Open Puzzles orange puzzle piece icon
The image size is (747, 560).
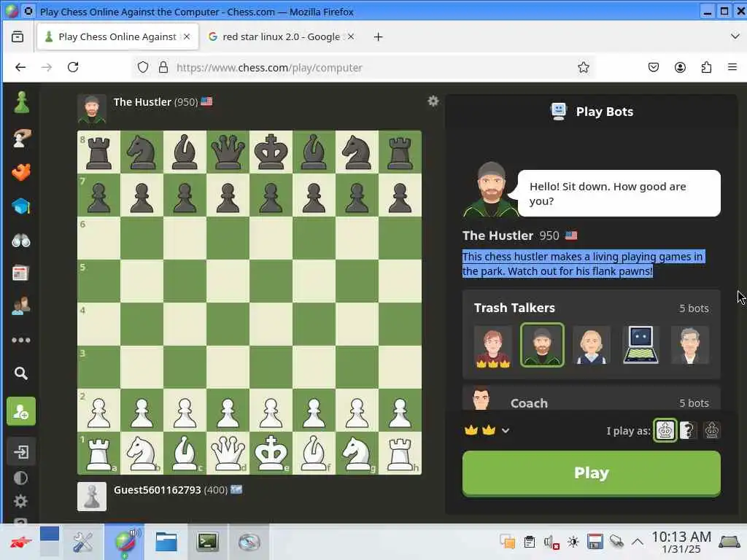(21, 172)
